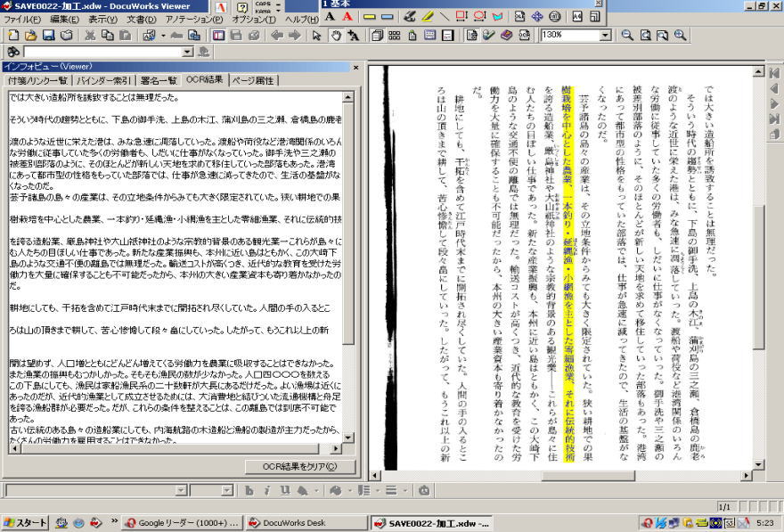Expand the search text dropdown arrow
The height and width of the screenshot is (532, 784).
pyautogui.click(x=187, y=52)
